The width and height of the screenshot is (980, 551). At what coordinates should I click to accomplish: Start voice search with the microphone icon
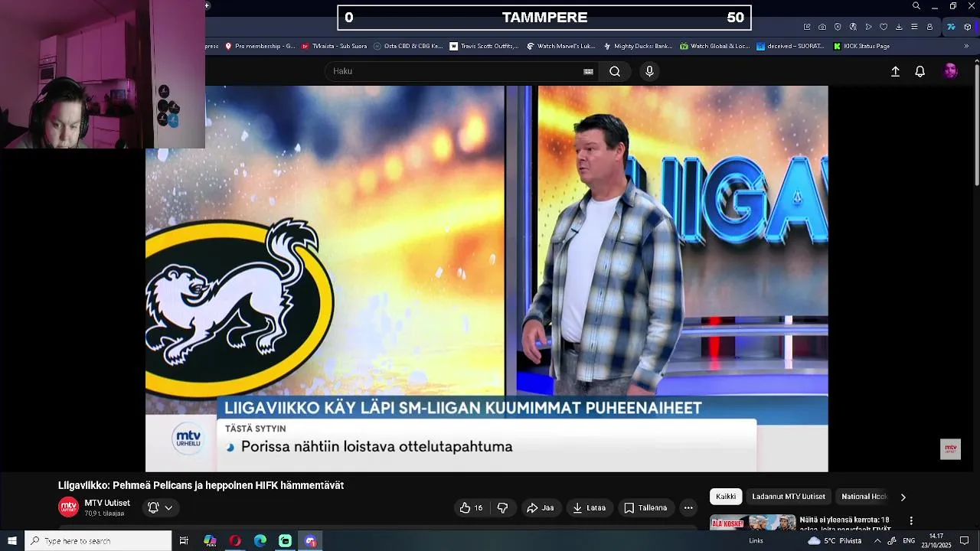pos(649,71)
